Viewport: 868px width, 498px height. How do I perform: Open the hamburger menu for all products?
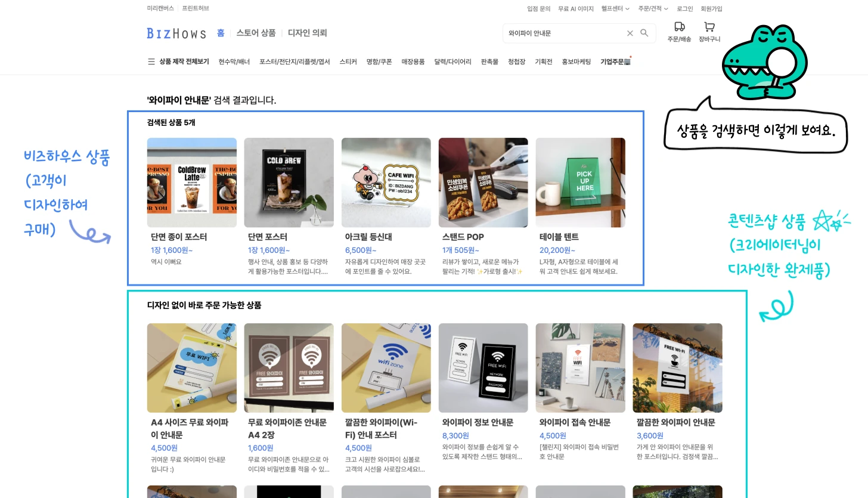pyautogui.click(x=151, y=61)
